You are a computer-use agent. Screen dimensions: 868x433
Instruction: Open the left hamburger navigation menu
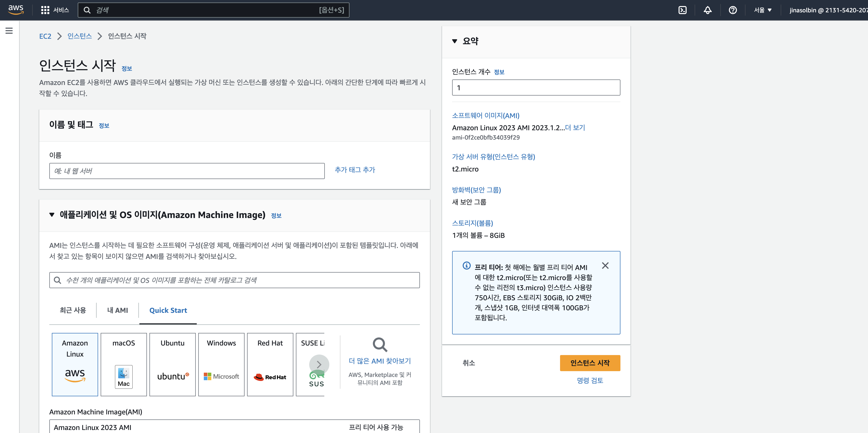tap(9, 31)
